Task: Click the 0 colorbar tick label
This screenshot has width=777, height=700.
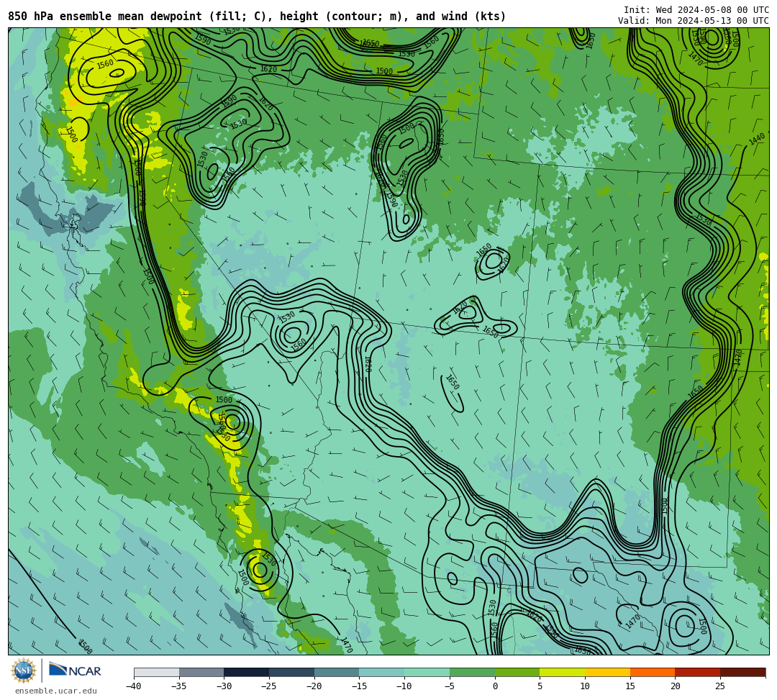Action: (495, 686)
